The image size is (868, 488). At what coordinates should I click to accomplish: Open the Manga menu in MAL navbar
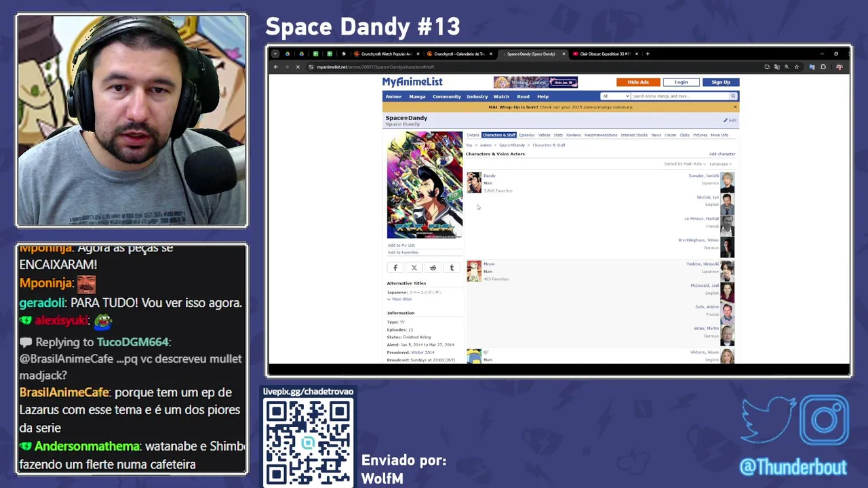[x=417, y=96]
